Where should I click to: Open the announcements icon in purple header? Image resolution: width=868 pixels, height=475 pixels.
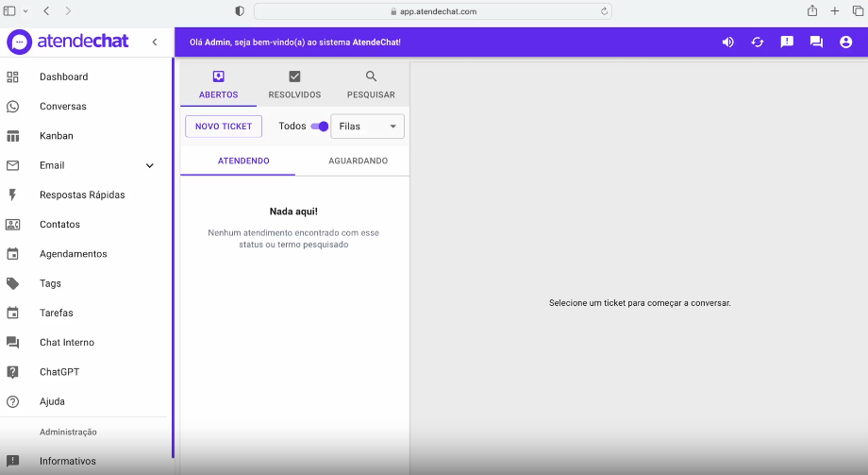[787, 42]
